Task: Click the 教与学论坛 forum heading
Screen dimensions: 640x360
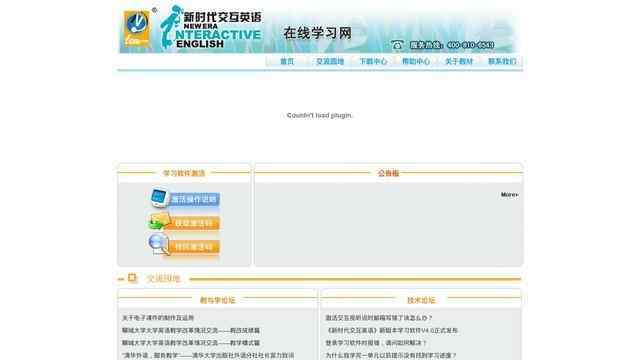Action: pos(218,300)
